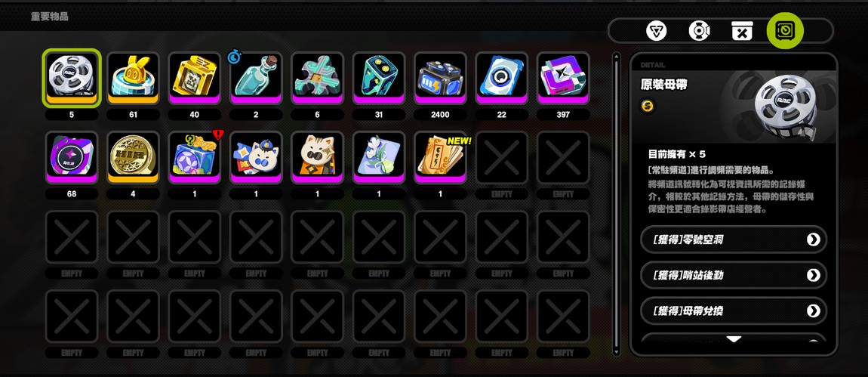Click the arrow on 母帶兌換 obtain entry
Screen dimensions: 868x377
[813, 311]
